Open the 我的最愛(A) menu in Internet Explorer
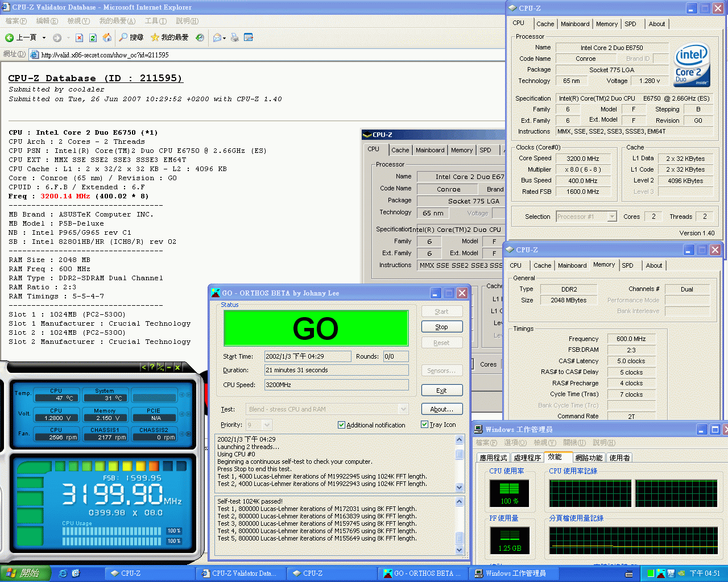Image resolution: width=728 pixels, height=582 pixels. pos(117,21)
